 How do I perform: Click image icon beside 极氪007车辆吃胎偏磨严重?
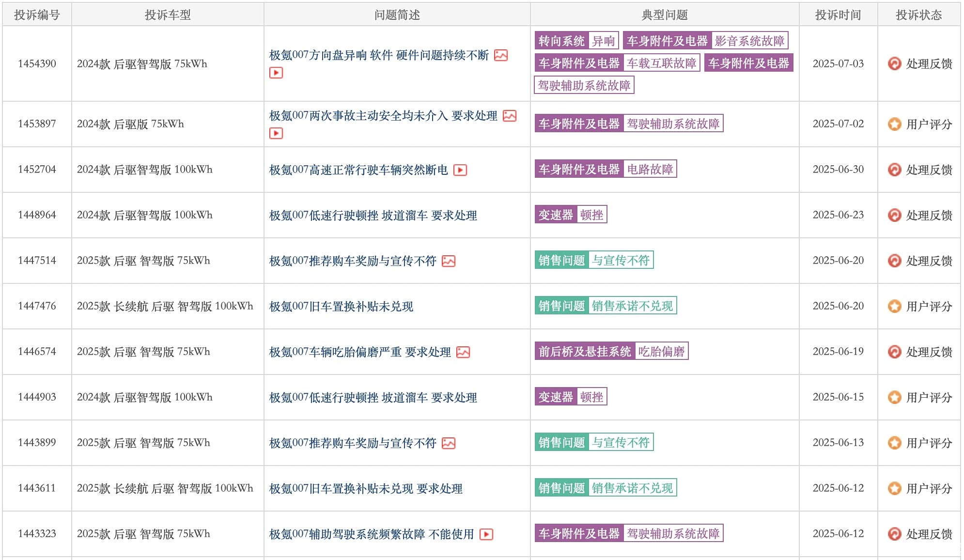463,352
